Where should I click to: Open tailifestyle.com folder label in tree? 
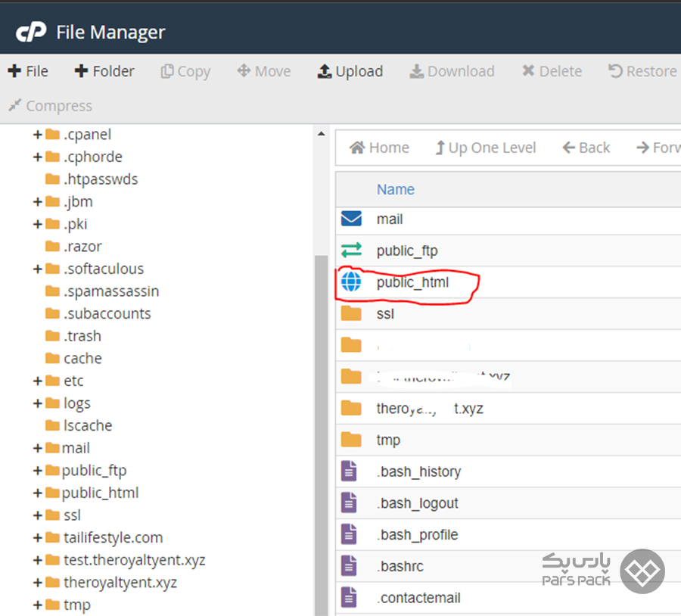tap(113, 538)
